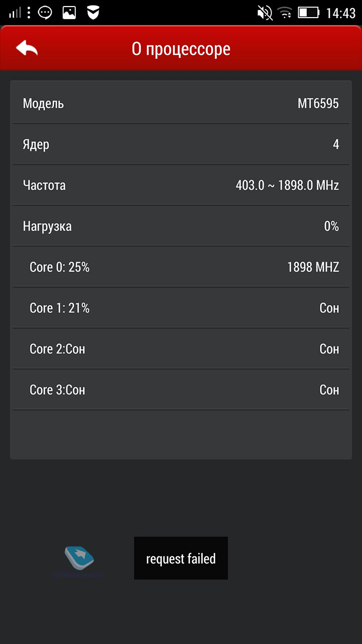
Task: Tap the muted sound status icon
Action: [x=265, y=13]
